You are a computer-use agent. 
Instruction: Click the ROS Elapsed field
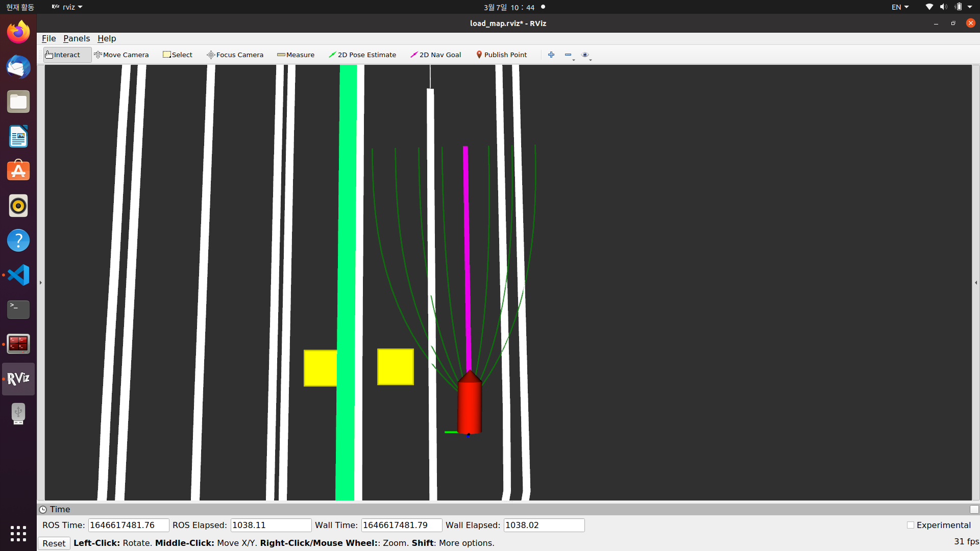(271, 525)
